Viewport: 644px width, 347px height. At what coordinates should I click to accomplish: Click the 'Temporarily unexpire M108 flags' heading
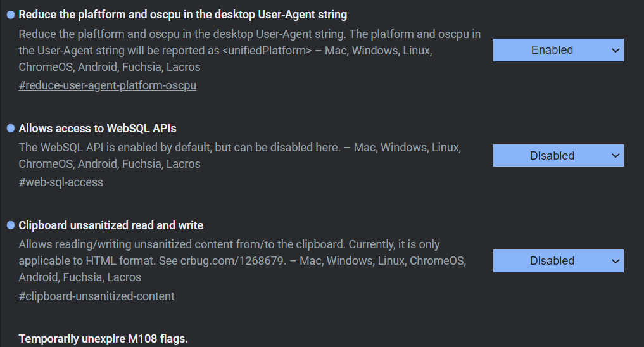[103, 339]
